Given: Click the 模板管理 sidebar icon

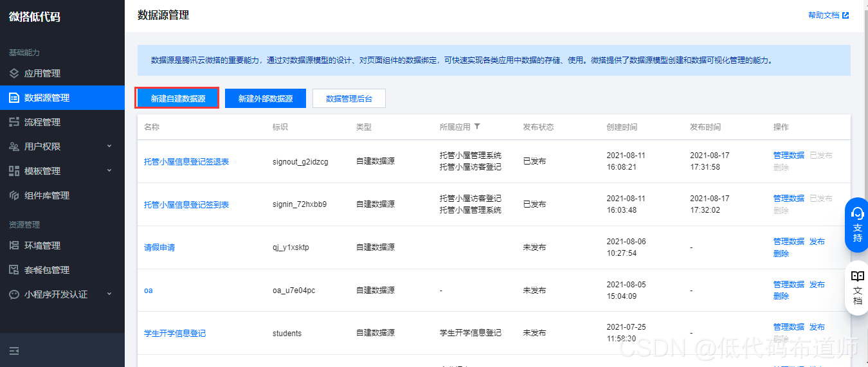Looking at the screenshot, I should (14, 171).
